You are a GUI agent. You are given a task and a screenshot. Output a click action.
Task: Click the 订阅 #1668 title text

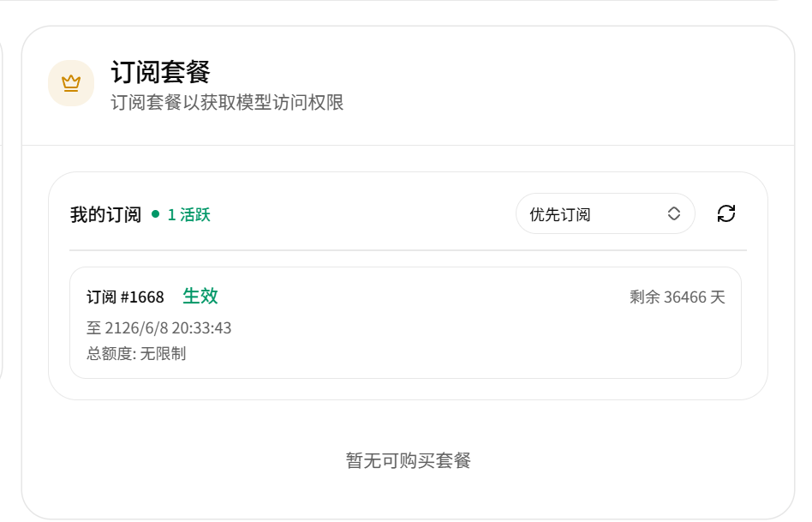[125, 297]
